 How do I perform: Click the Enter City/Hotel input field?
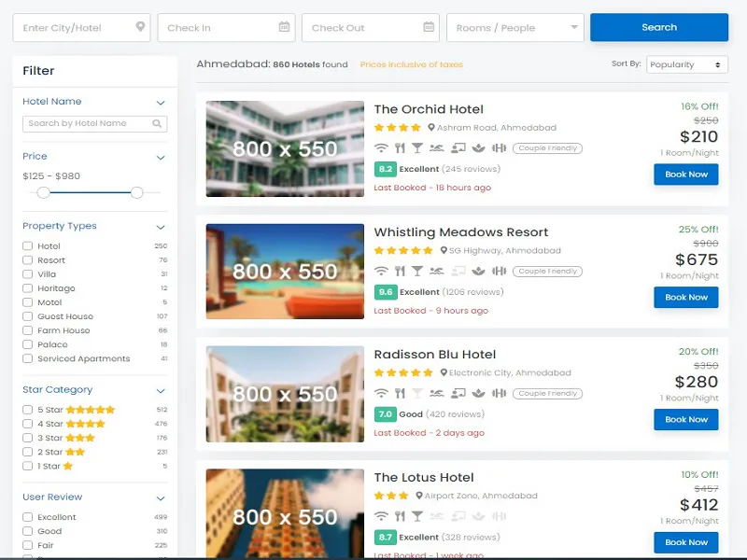click(81, 28)
